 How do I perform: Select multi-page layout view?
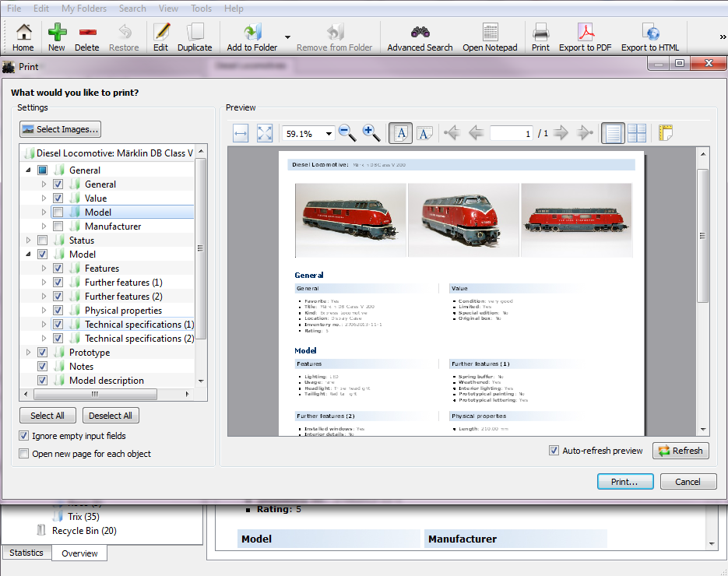click(x=637, y=134)
